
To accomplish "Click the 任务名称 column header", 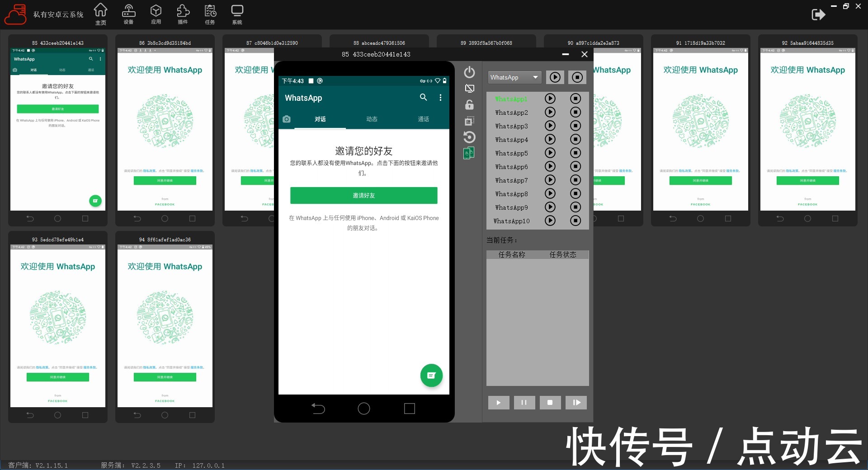I will (512, 254).
